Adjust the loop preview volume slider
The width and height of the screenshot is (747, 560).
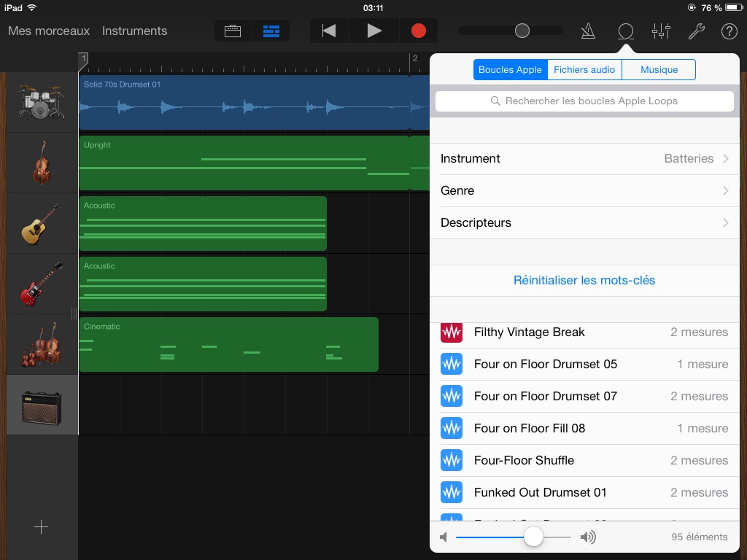pos(533,537)
